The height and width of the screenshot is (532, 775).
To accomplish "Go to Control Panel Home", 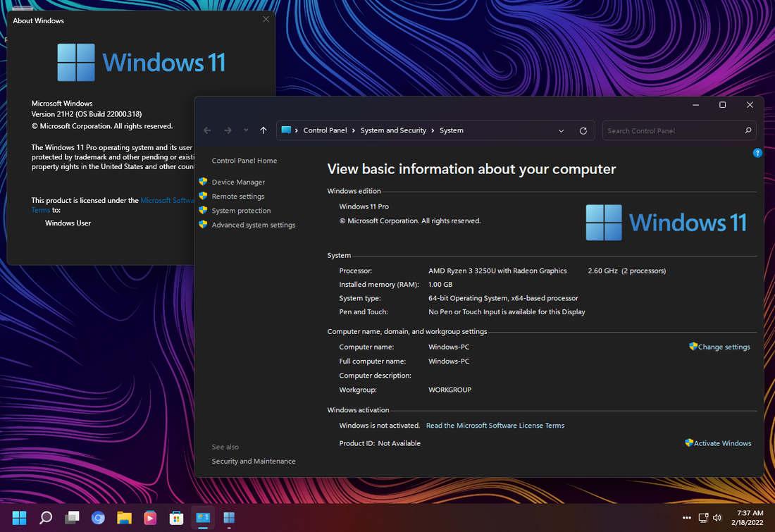I will tap(244, 161).
